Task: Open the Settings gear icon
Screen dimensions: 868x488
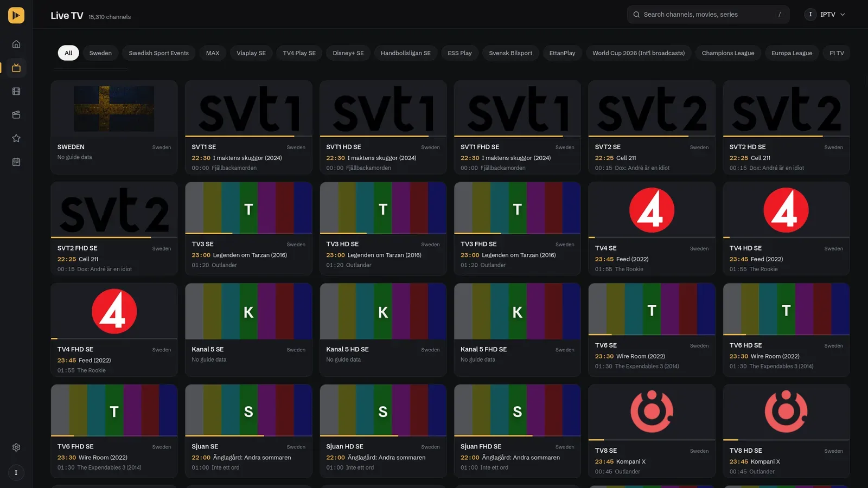Action: click(16, 447)
